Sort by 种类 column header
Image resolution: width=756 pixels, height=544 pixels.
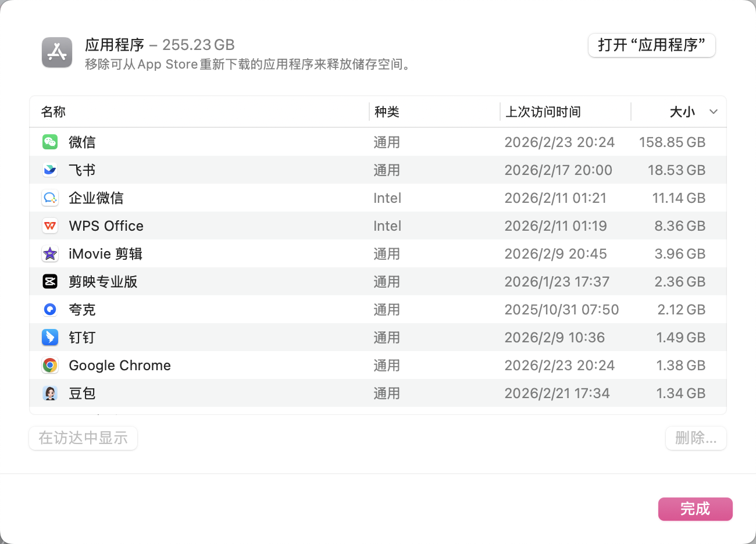tap(387, 112)
